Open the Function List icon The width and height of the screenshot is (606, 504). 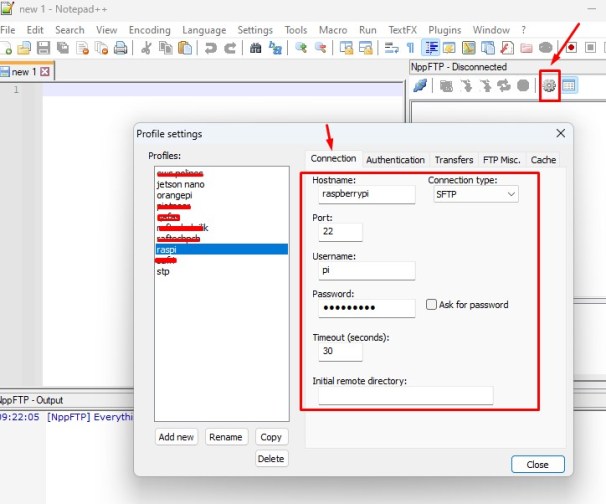click(x=507, y=48)
